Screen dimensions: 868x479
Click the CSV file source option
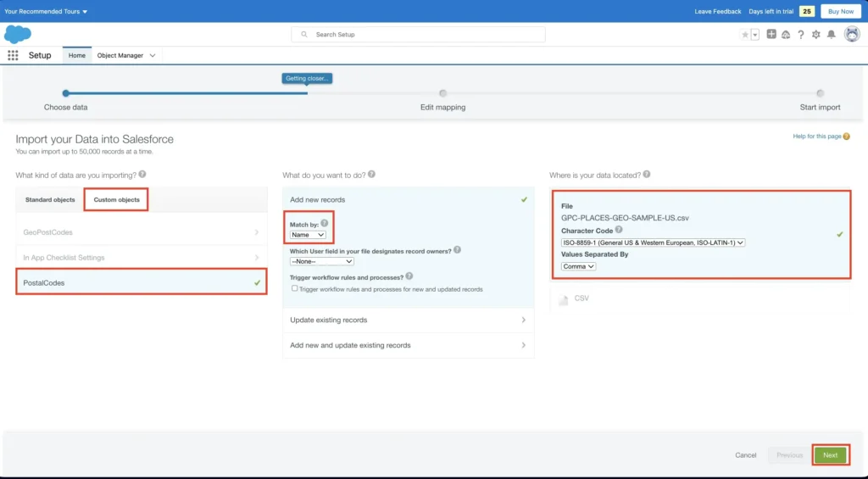700,299
